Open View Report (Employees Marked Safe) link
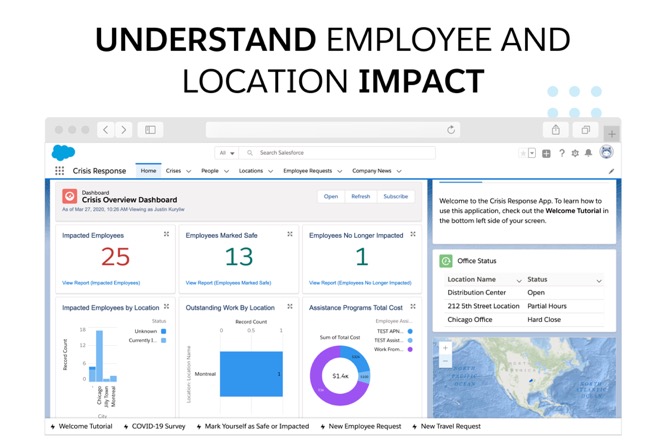This screenshot has width=666, height=447. coord(229,283)
